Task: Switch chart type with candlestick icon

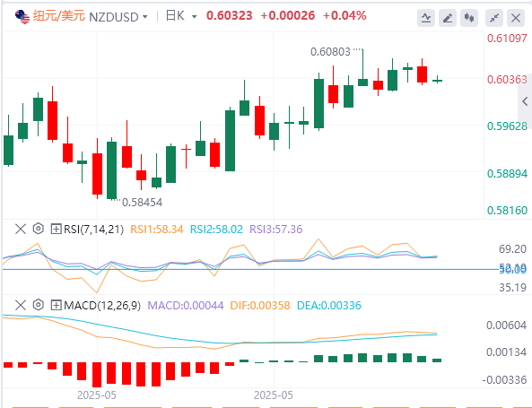Action: [x=469, y=18]
